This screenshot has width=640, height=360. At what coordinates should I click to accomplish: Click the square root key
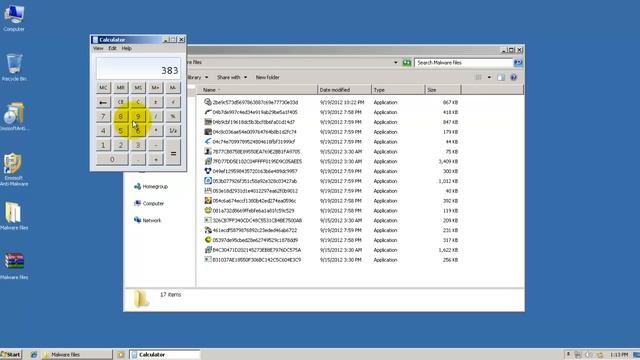pos(173,102)
